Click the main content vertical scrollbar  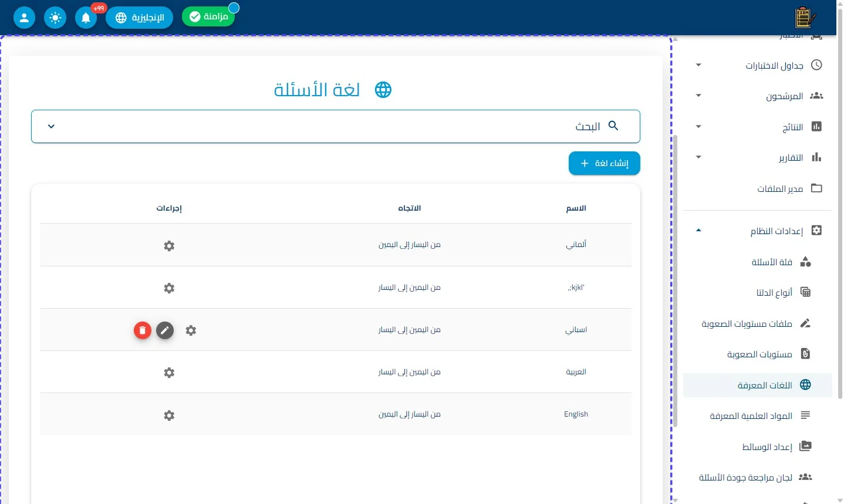(x=675, y=282)
